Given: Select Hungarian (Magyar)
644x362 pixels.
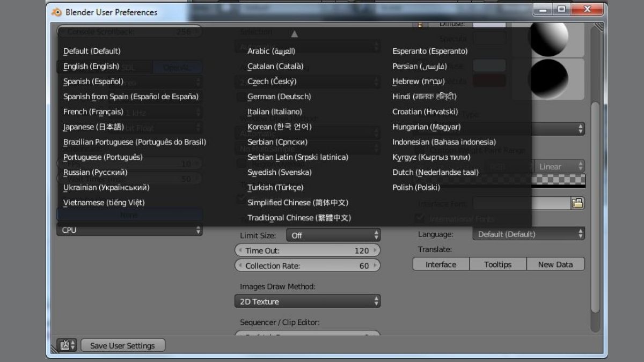Looking at the screenshot, I should coord(426,127).
